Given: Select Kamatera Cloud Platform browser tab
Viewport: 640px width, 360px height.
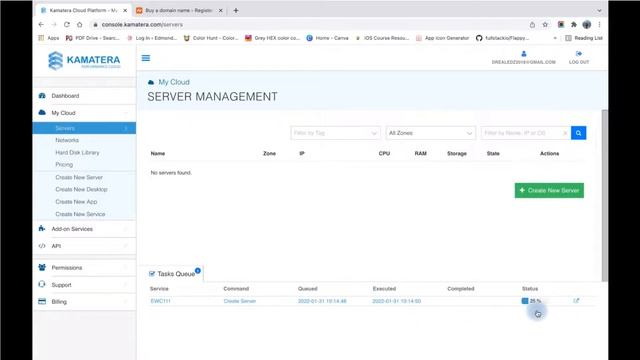Looking at the screenshot, I should coord(83,11).
